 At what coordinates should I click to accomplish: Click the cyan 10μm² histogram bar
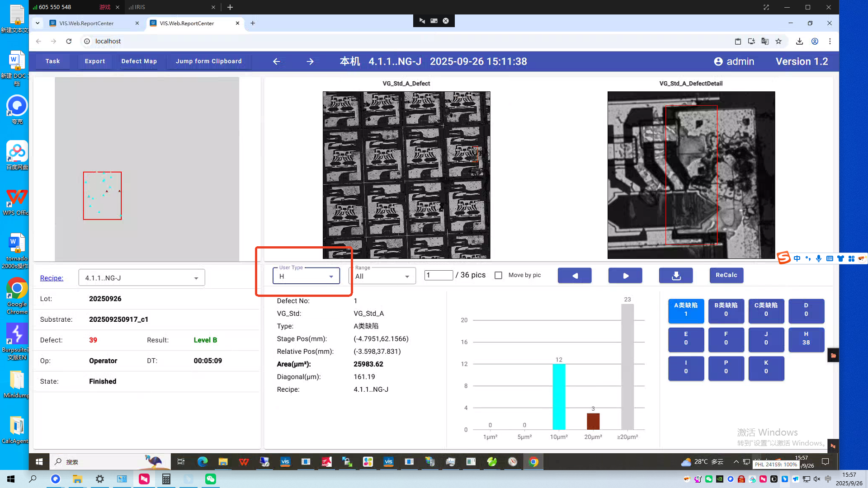click(x=559, y=396)
